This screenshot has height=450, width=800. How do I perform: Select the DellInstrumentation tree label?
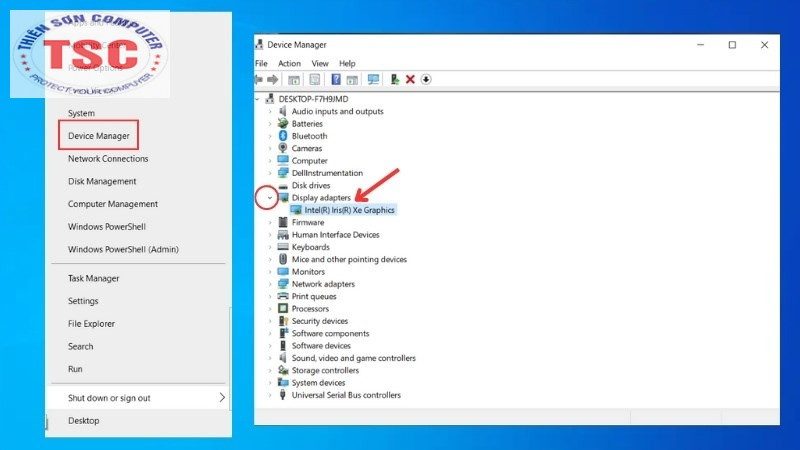pyautogui.click(x=327, y=173)
